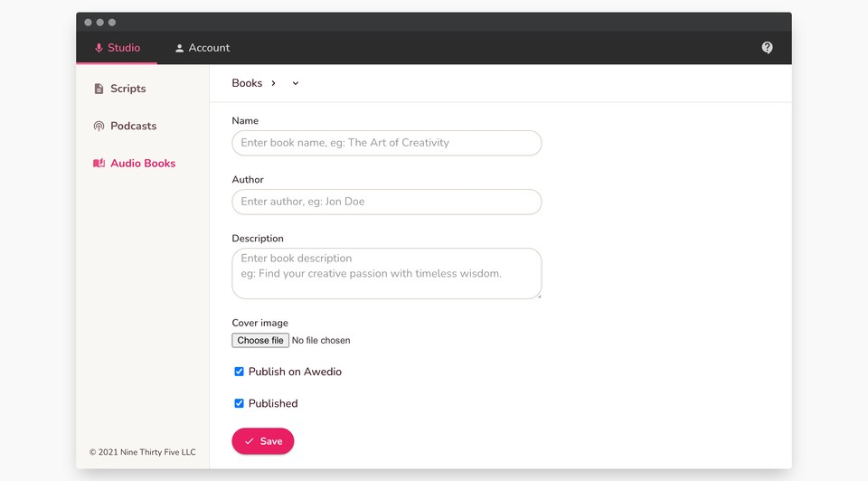
Task: Toggle the Published checkbox
Action: click(239, 403)
